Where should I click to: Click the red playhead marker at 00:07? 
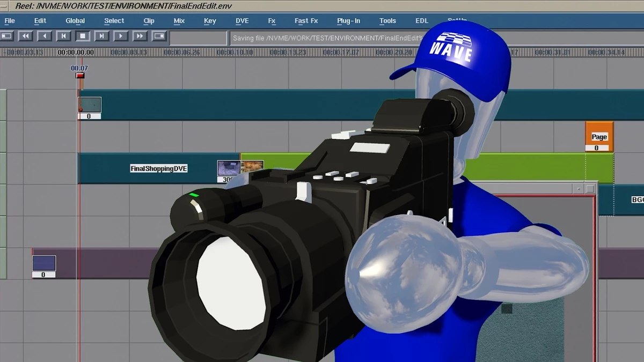80,76
